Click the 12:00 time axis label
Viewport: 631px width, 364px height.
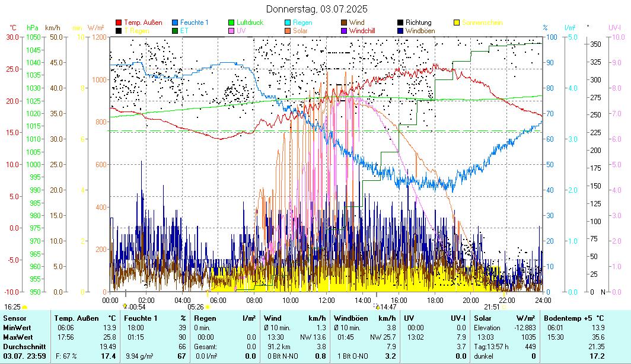(x=326, y=300)
